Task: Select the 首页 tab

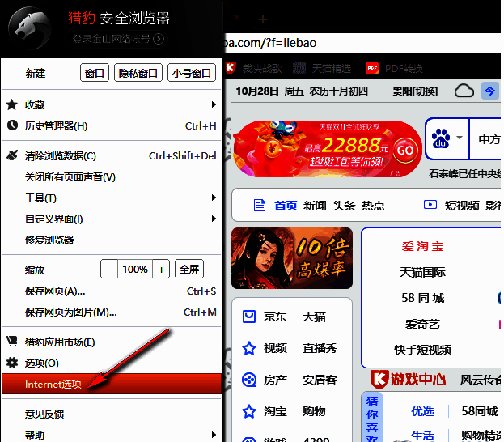Action: [x=286, y=206]
